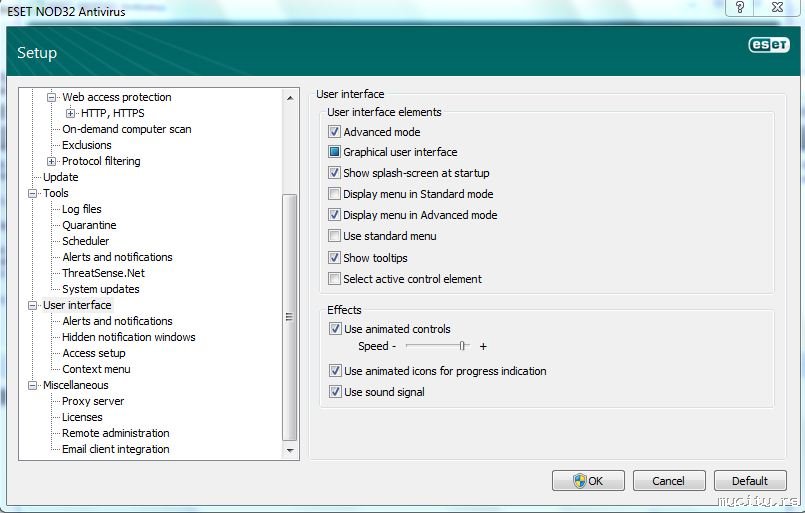Enable Select active control element

(334, 278)
